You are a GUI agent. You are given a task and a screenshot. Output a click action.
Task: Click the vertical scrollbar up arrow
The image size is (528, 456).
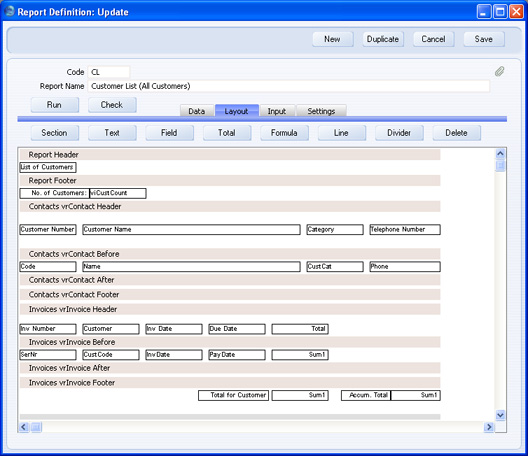tap(500, 154)
